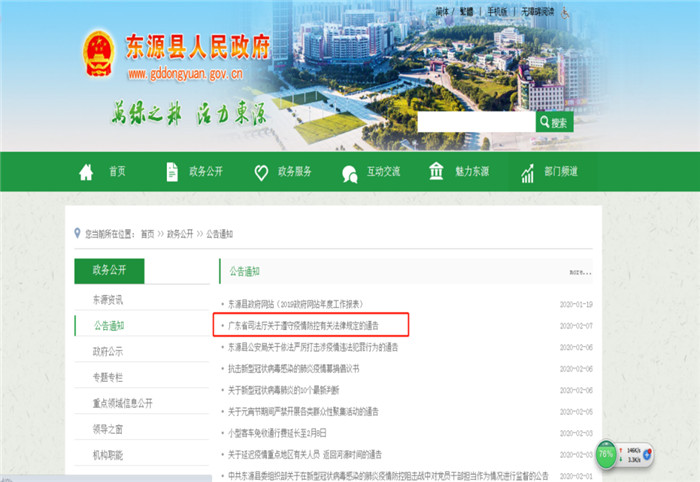Switch to 简体 language link
This screenshot has height=482, width=700.
[442, 12]
